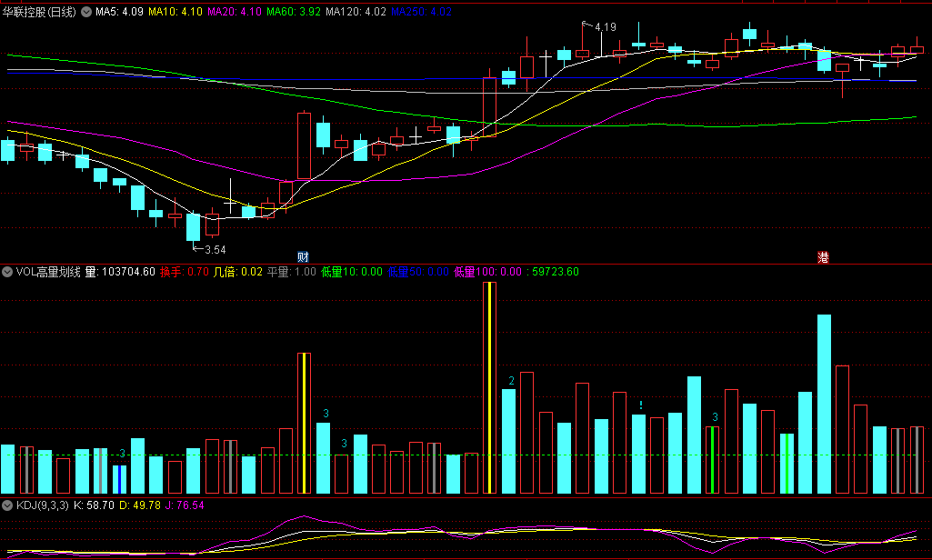Click the 低量100: 0.00 value

(x=488, y=272)
